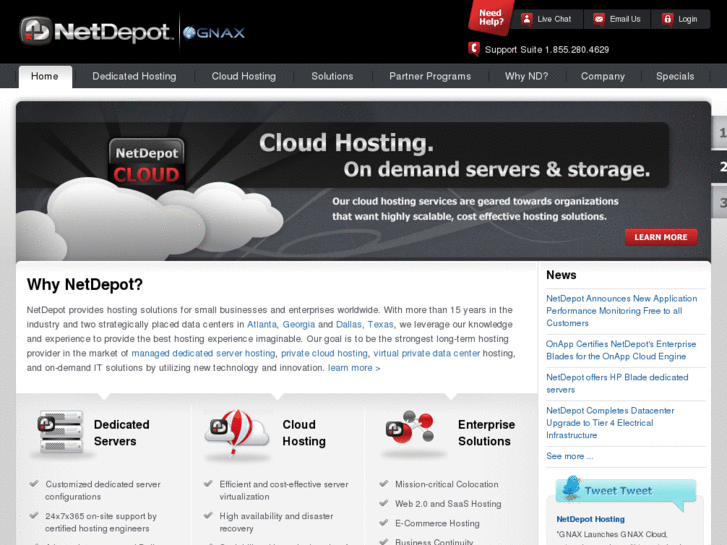
Task: Click the NetDepot CLOUD badge in the banner
Action: [147, 163]
